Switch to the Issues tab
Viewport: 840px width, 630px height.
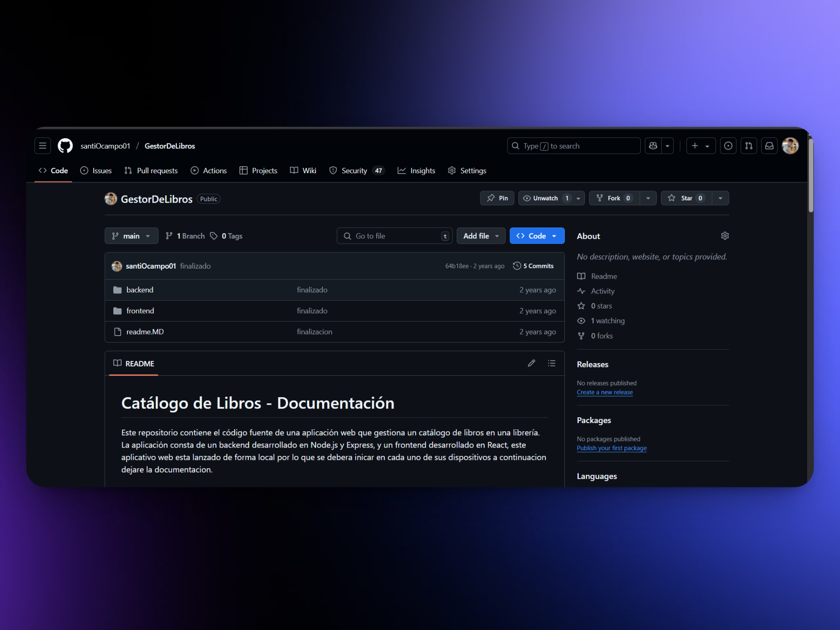click(x=96, y=171)
